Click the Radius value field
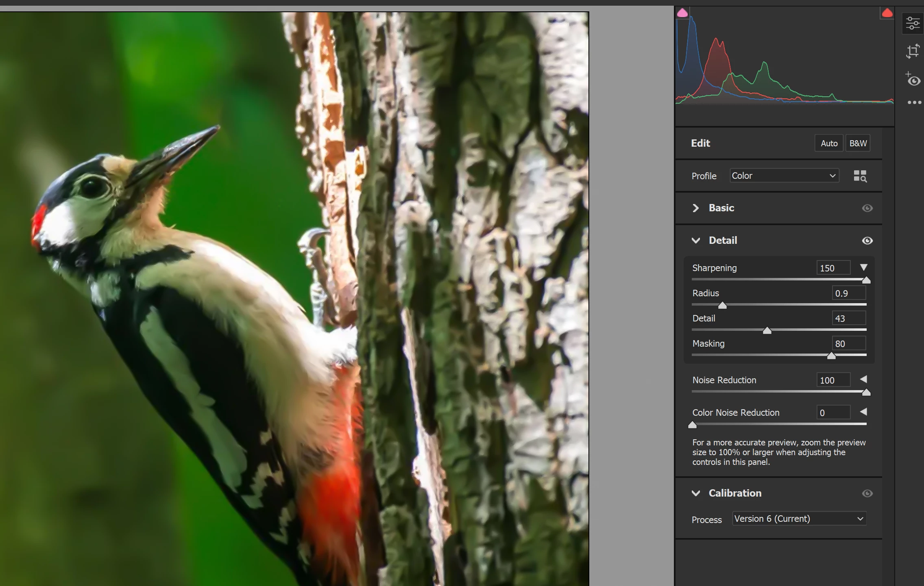 [x=849, y=293]
